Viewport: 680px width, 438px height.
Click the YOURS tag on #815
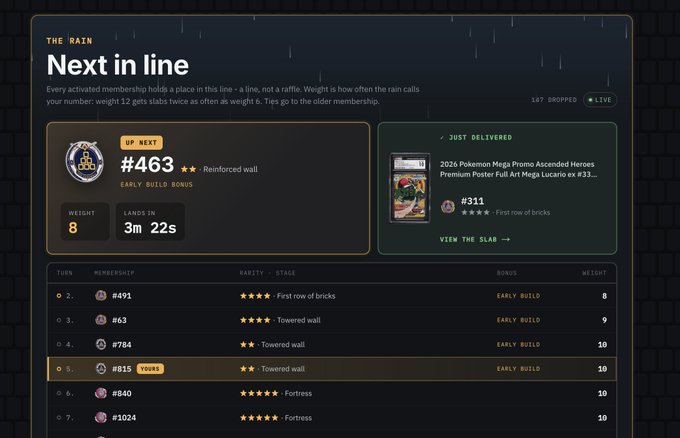click(x=150, y=369)
